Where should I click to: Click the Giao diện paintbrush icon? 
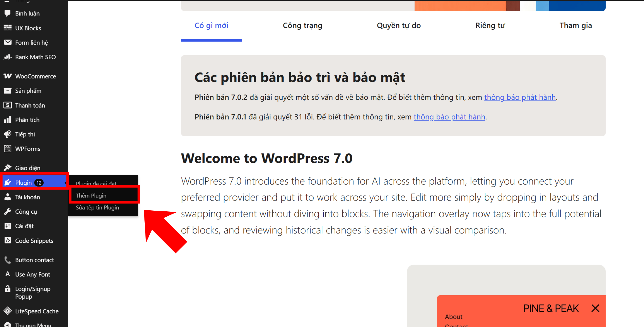click(8, 168)
